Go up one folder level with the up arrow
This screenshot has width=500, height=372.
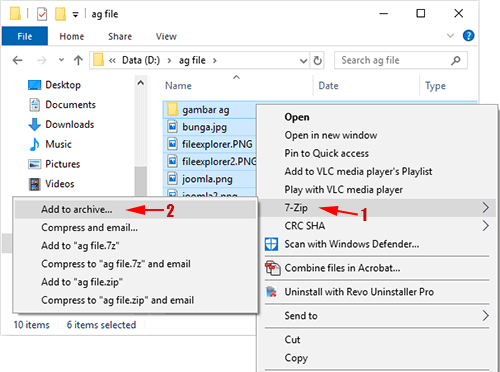pyautogui.click(x=78, y=60)
